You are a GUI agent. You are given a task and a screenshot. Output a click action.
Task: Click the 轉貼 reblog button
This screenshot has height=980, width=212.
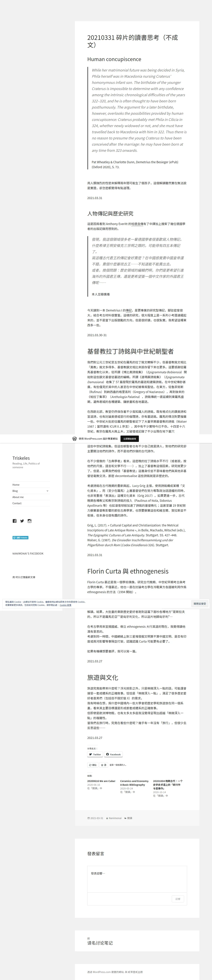[93, 765]
